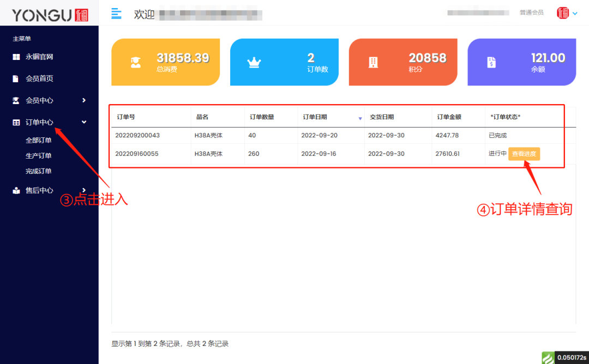This screenshot has height=364, width=589.
Task: Click the 会员中心 person icon
Action: point(17,100)
